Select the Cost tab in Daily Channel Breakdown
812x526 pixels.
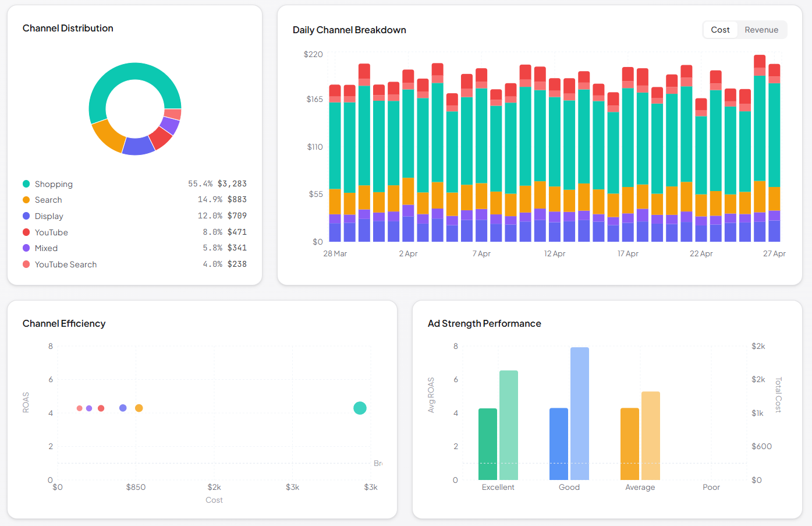point(720,30)
